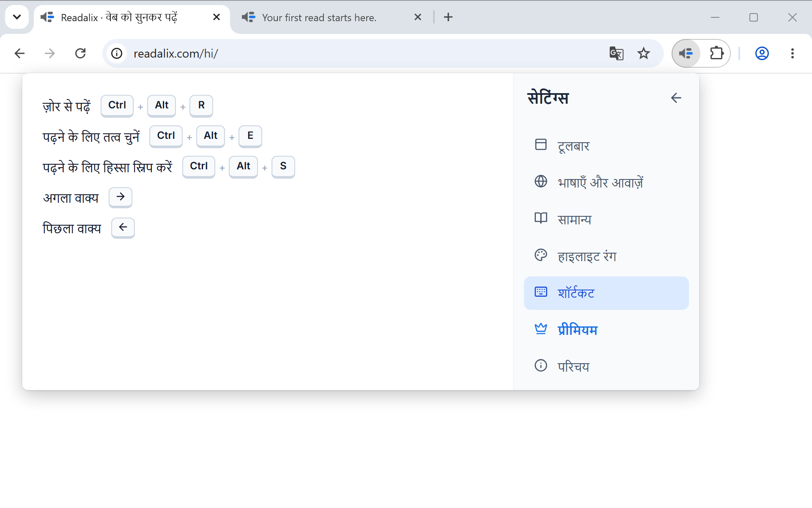The height and width of the screenshot is (508, 812).
Task: Click the toolbar layout icon beside टूलबार
Action: (x=540, y=144)
